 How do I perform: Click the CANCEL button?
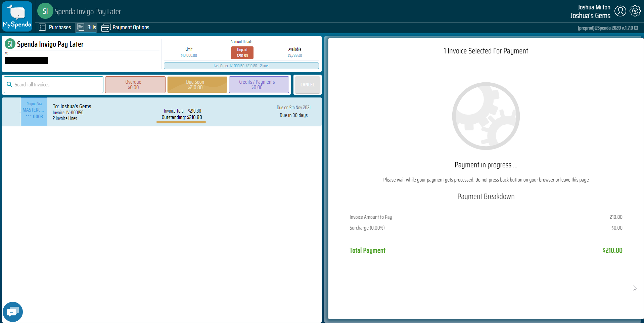pyautogui.click(x=307, y=85)
